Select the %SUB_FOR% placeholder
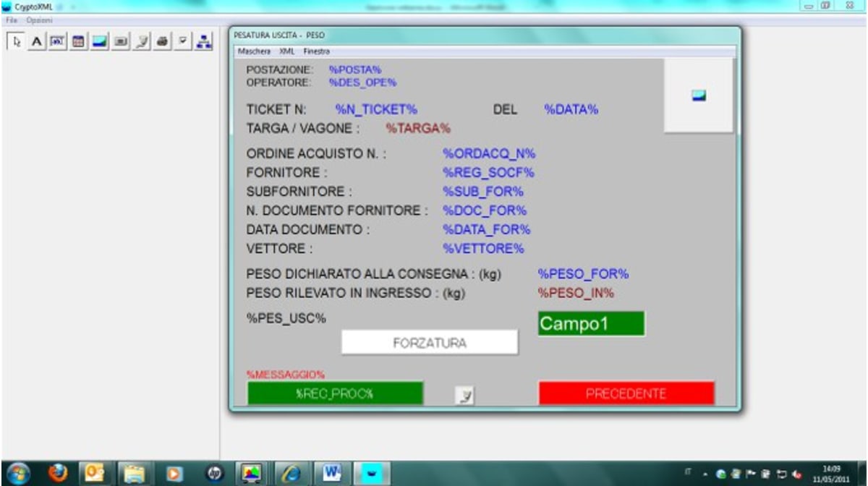Image resolution: width=868 pixels, height=486 pixels. [482, 192]
